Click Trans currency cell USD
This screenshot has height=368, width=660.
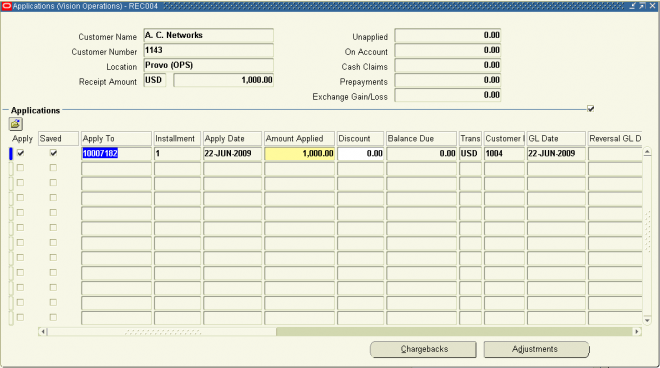[x=470, y=154]
